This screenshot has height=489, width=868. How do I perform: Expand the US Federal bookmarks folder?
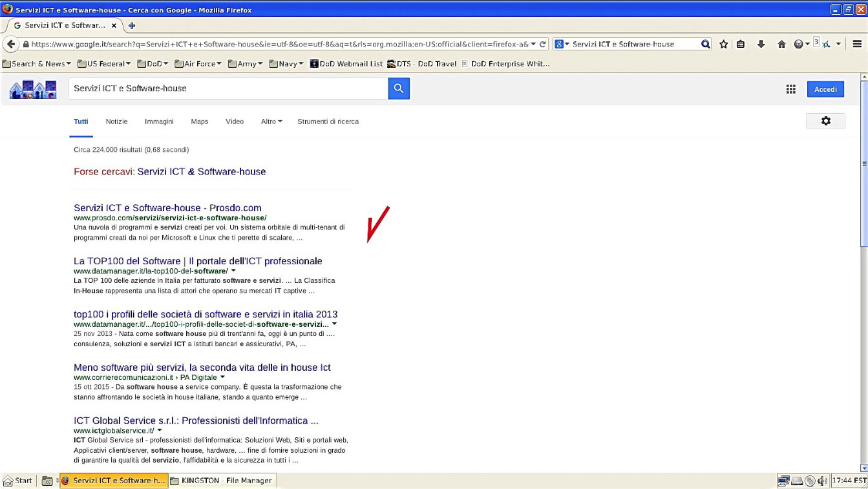(104, 63)
